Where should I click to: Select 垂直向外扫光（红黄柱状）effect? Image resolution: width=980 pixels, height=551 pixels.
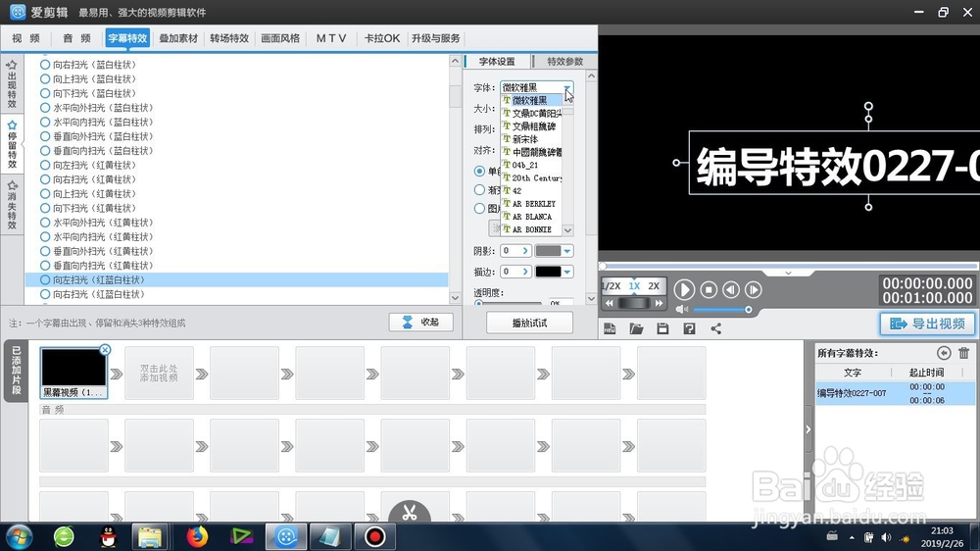click(97, 251)
